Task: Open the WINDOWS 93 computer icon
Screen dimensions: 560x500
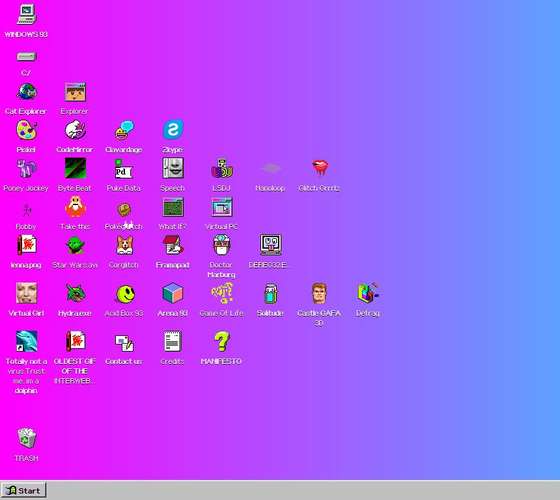Action: (x=26, y=15)
